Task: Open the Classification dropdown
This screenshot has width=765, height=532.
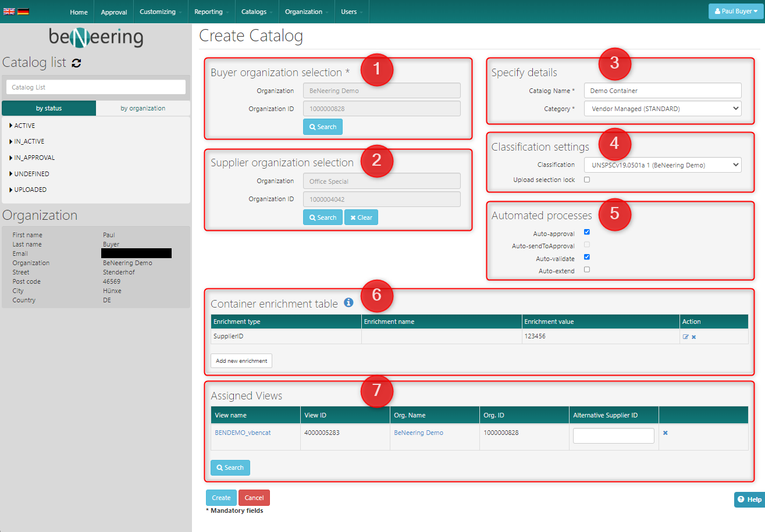Action: (663, 165)
